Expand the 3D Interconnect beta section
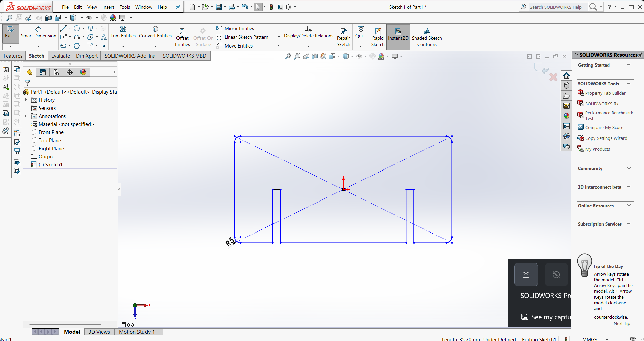 click(629, 187)
